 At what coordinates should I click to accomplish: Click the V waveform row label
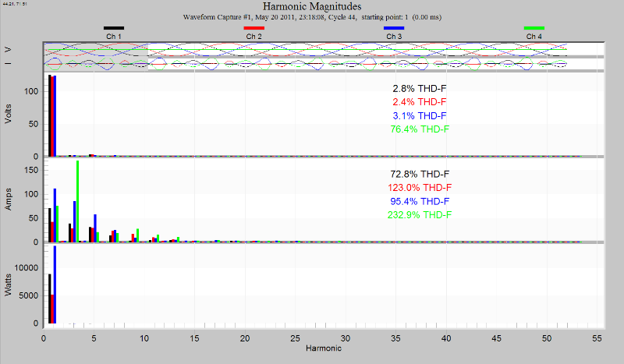tap(8, 50)
